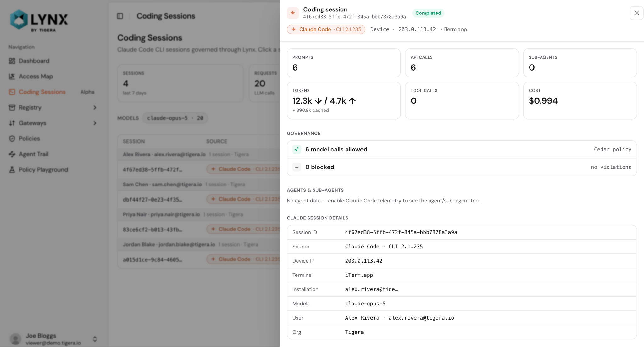The height and width of the screenshot is (347, 644).
Task: Click the Prompts stat card
Action: (344, 63)
